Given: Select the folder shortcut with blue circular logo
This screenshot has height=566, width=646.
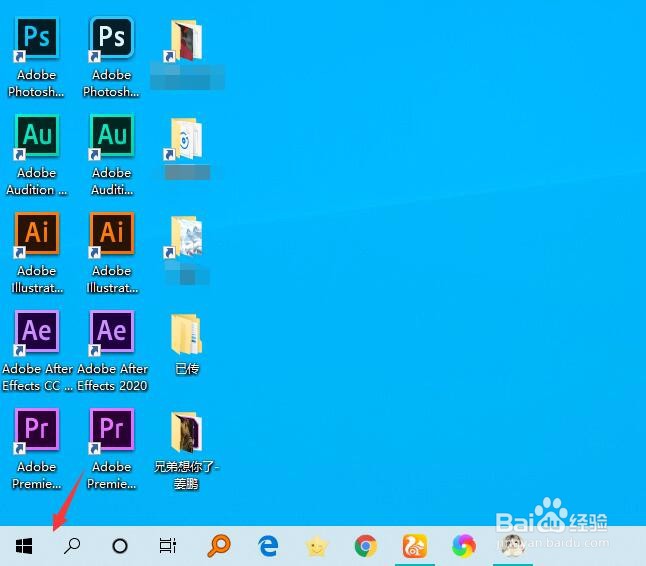Looking at the screenshot, I should click(x=187, y=149).
